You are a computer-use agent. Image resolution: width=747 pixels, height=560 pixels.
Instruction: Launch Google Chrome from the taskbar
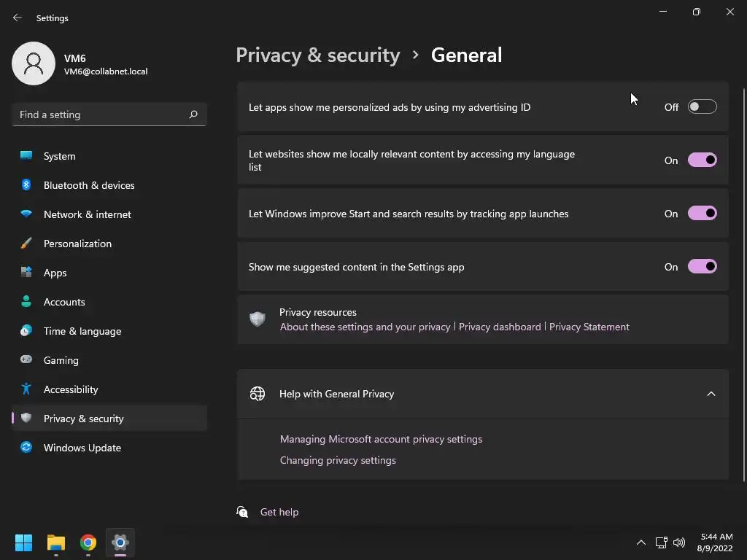[x=88, y=542]
